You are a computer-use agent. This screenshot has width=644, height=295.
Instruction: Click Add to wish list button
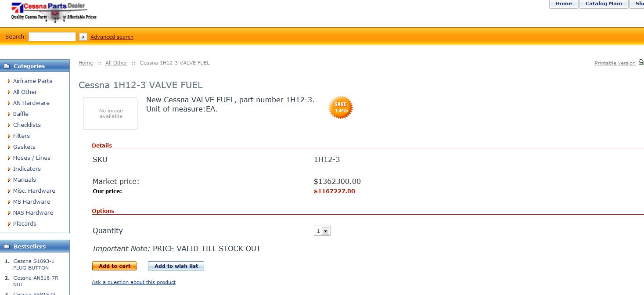tap(176, 266)
